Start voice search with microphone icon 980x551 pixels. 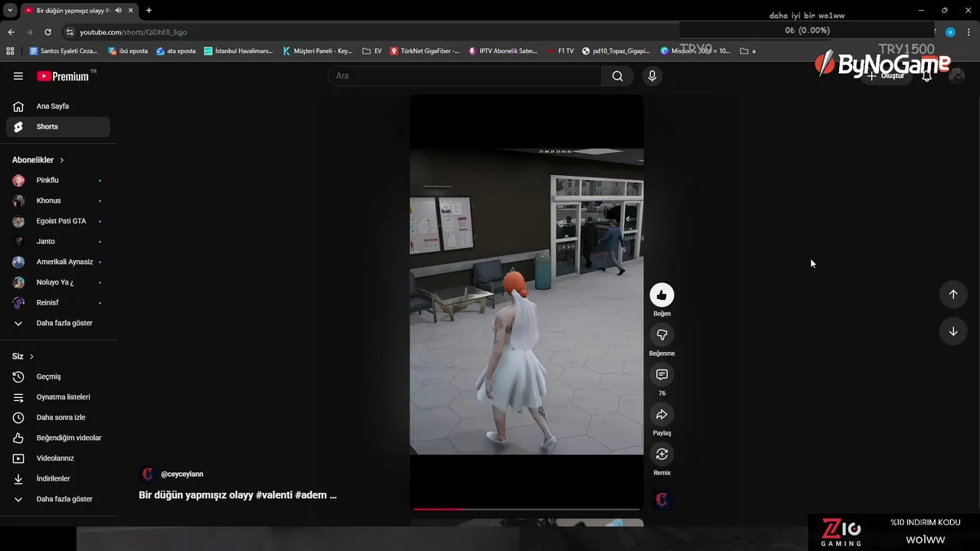pos(652,76)
